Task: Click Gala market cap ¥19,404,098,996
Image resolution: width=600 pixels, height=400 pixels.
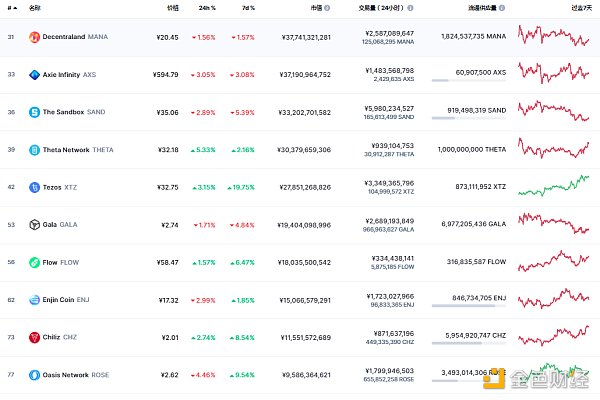Action: [x=304, y=225]
